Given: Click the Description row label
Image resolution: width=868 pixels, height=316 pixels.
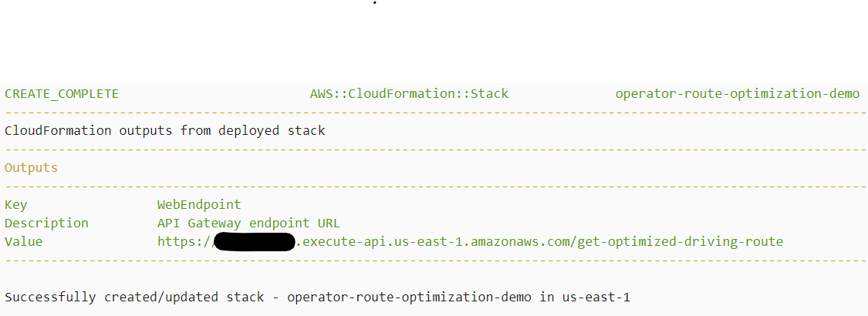Looking at the screenshot, I should (46, 224).
